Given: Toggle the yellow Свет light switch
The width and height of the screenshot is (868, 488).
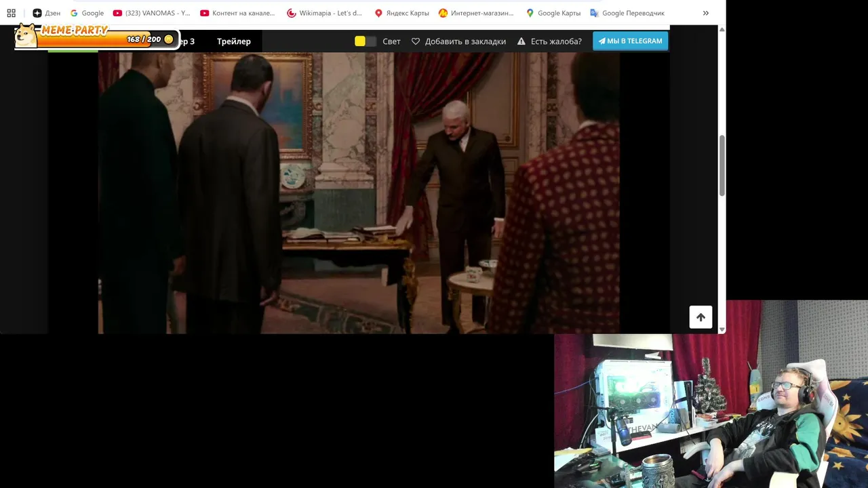Looking at the screenshot, I should (x=365, y=41).
